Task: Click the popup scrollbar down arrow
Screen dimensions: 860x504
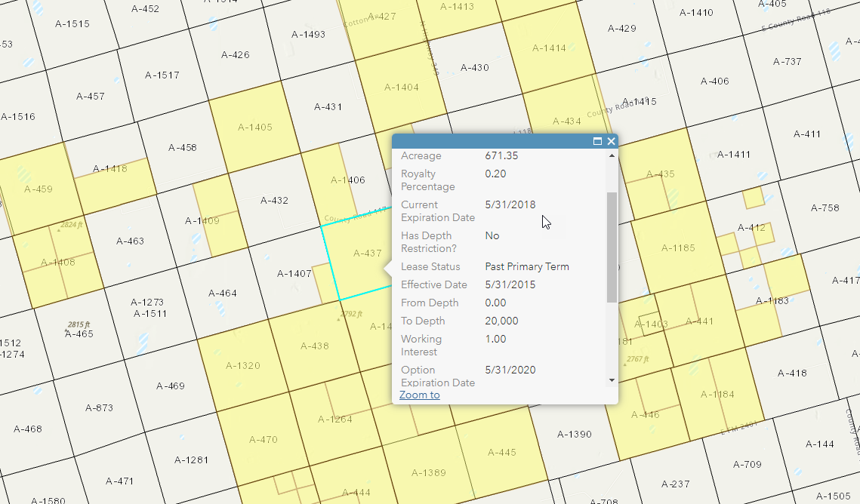Action: pos(612,380)
